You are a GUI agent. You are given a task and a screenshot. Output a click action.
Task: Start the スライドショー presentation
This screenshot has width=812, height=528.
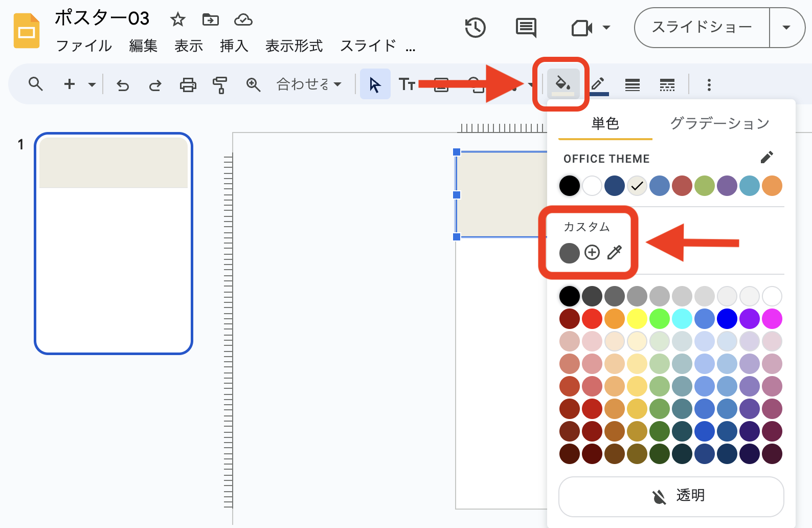click(702, 28)
